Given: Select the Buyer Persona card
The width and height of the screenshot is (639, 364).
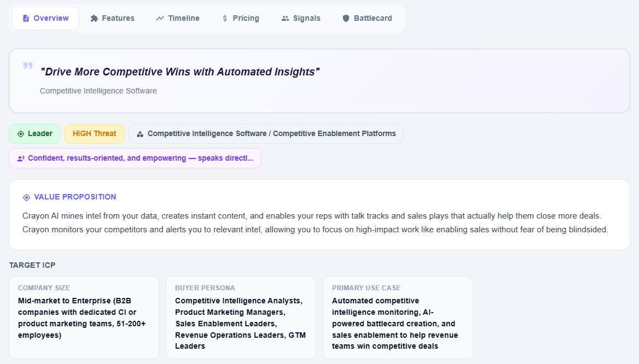Looking at the screenshot, I should coord(241,317).
